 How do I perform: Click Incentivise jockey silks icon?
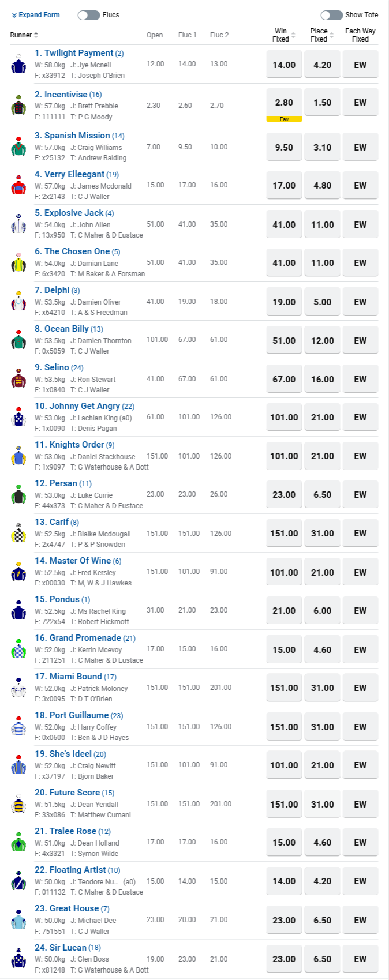18,105
